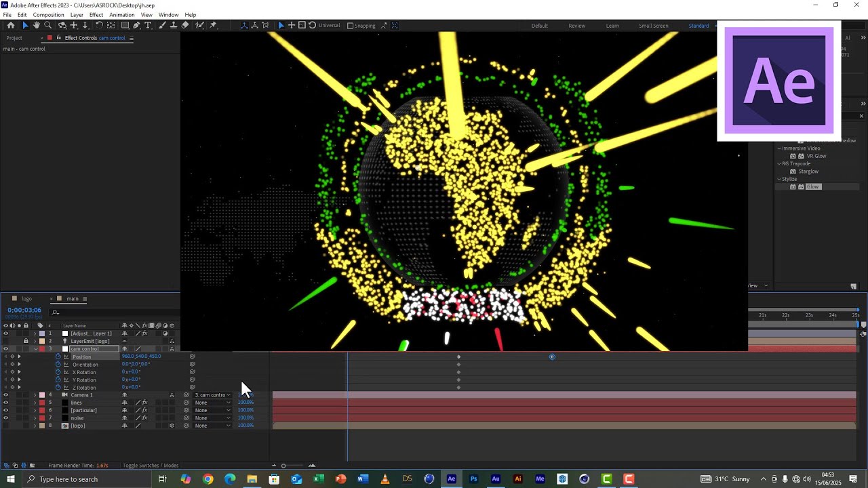
Task: Click the X Rotation stopwatch icon
Action: (58, 372)
